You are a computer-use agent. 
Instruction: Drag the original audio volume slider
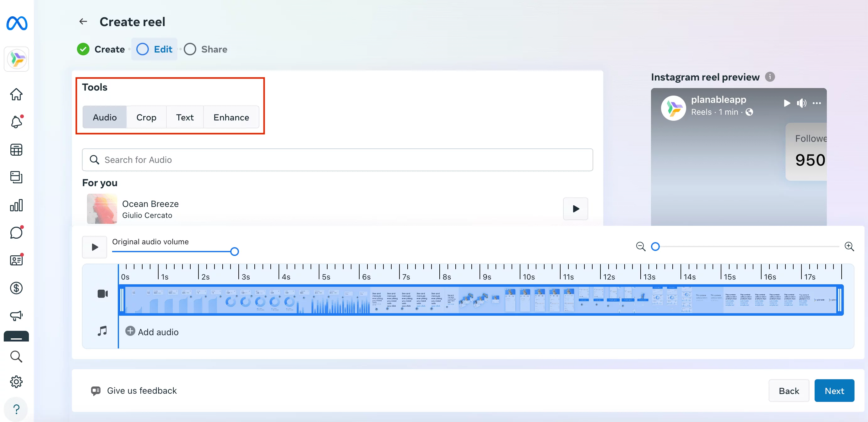tap(234, 251)
